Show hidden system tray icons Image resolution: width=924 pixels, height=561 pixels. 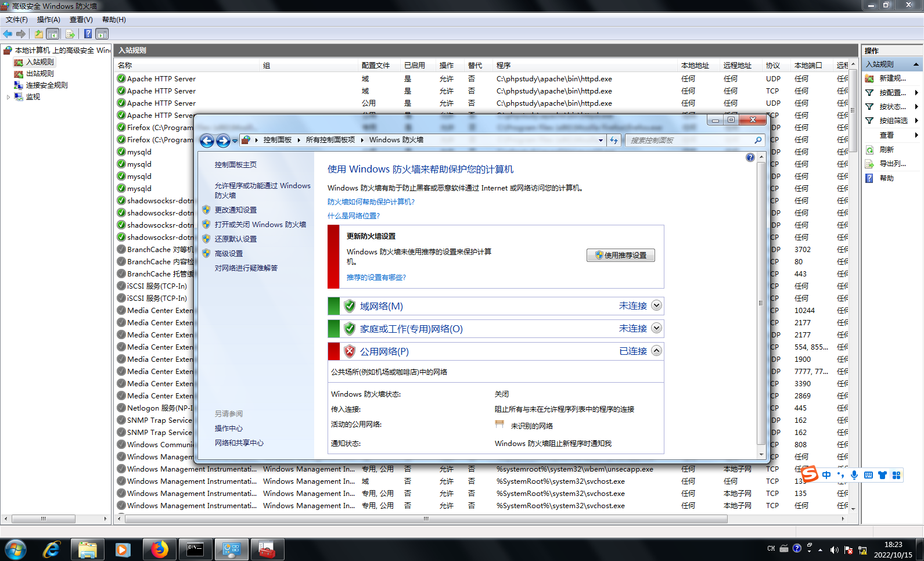tap(820, 549)
